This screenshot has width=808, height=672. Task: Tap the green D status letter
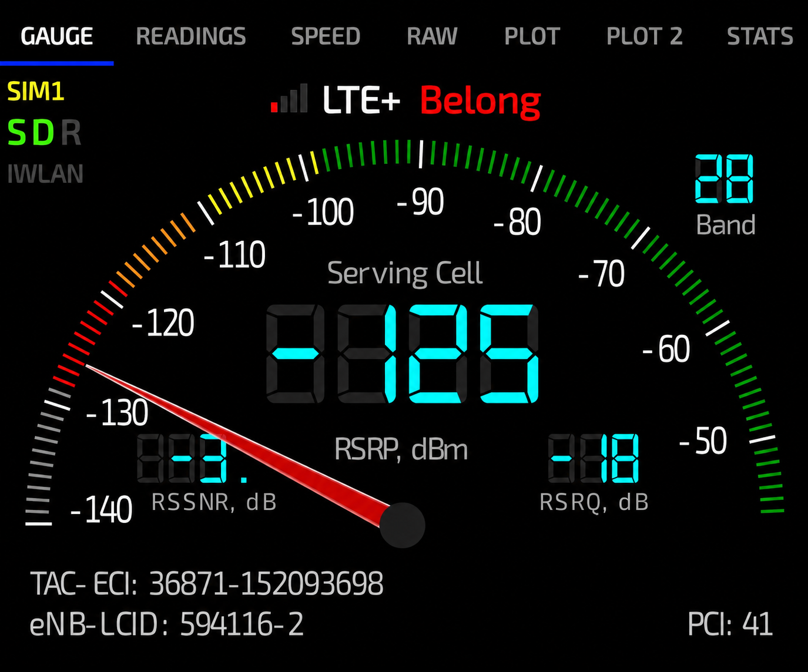pyautogui.click(x=43, y=133)
